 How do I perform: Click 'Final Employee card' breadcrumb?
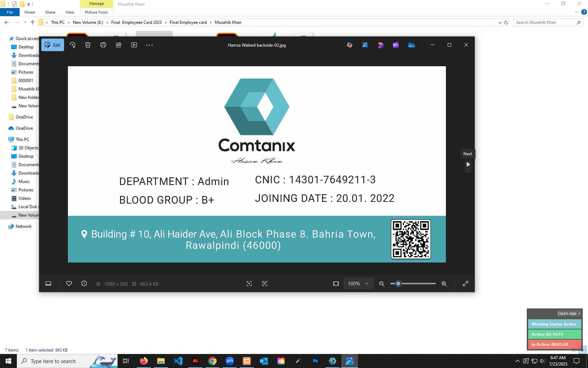pos(188,22)
